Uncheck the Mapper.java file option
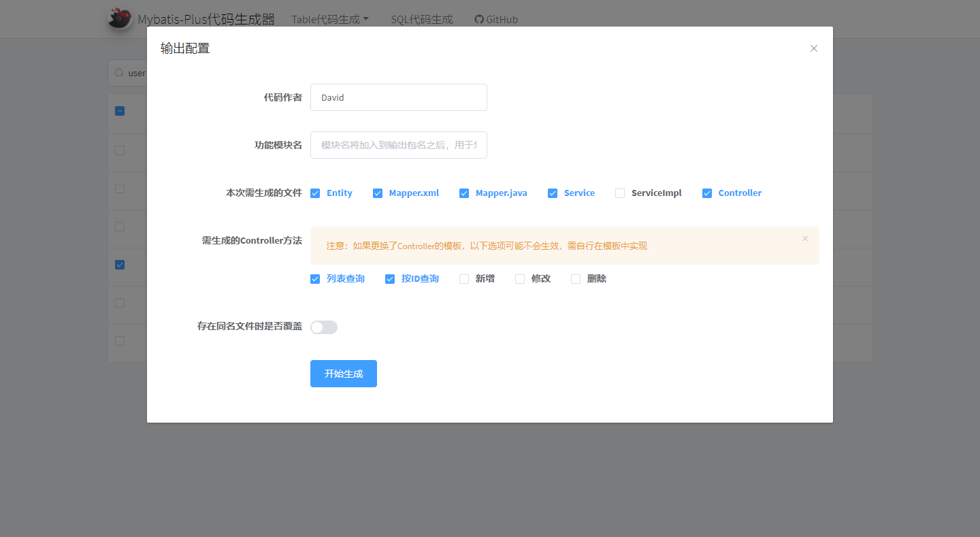This screenshot has height=537, width=980. click(x=464, y=193)
